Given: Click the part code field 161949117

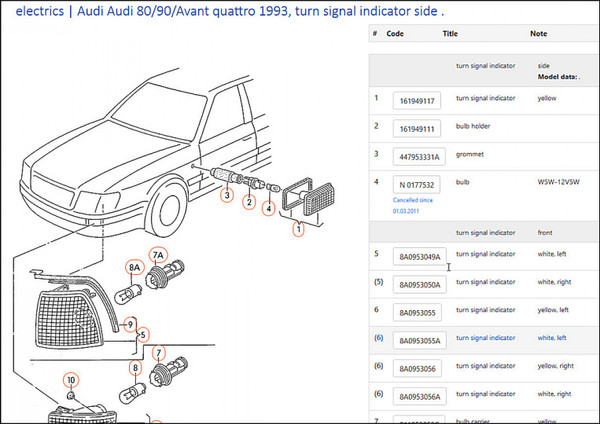Looking at the screenshot, I should click(417, 101).
